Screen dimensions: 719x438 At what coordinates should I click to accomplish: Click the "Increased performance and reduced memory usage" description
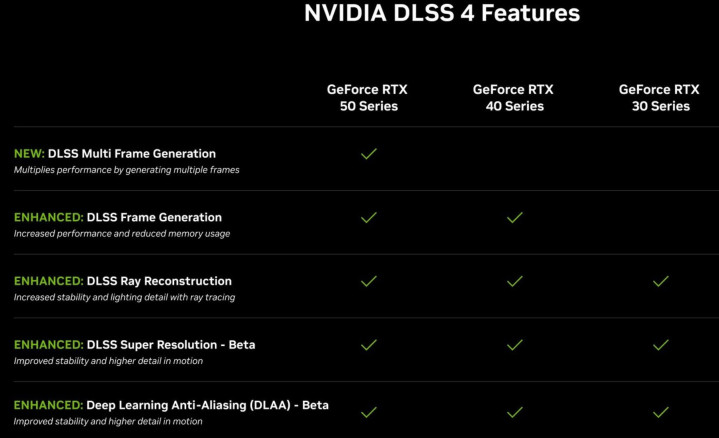click(122, 233)
